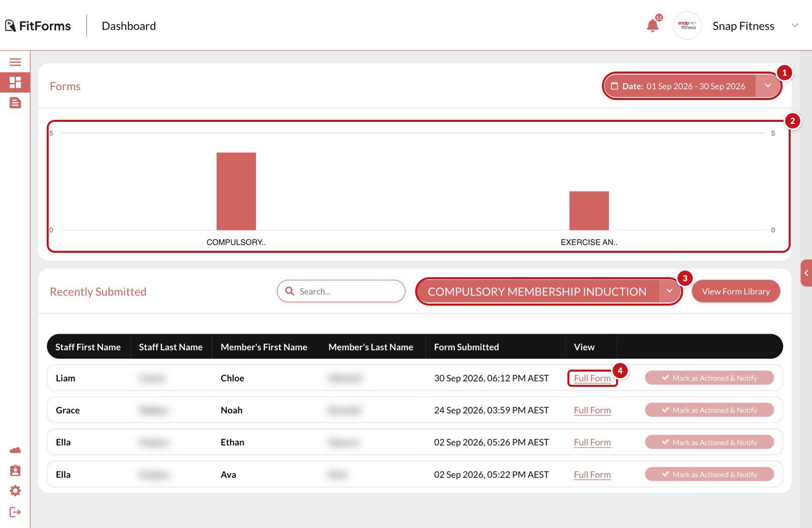Open the date range dropdown arrow
Screen dimensions: 812x528
tap(768, 86)
